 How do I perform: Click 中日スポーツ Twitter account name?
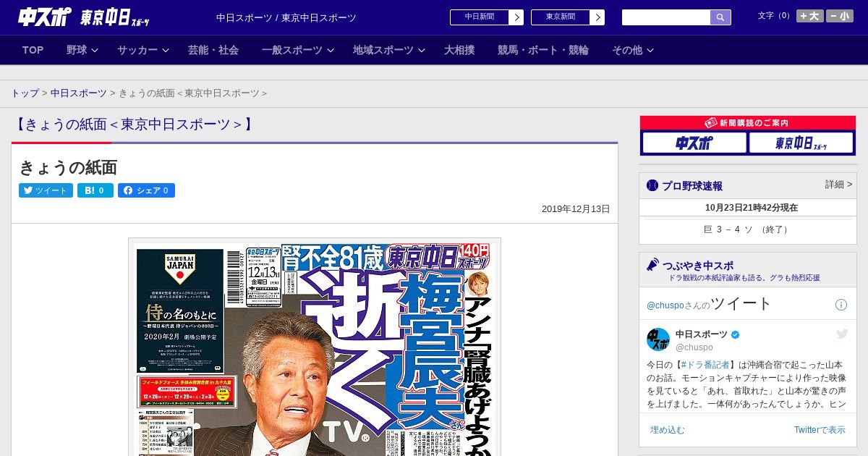click(702, 334)
